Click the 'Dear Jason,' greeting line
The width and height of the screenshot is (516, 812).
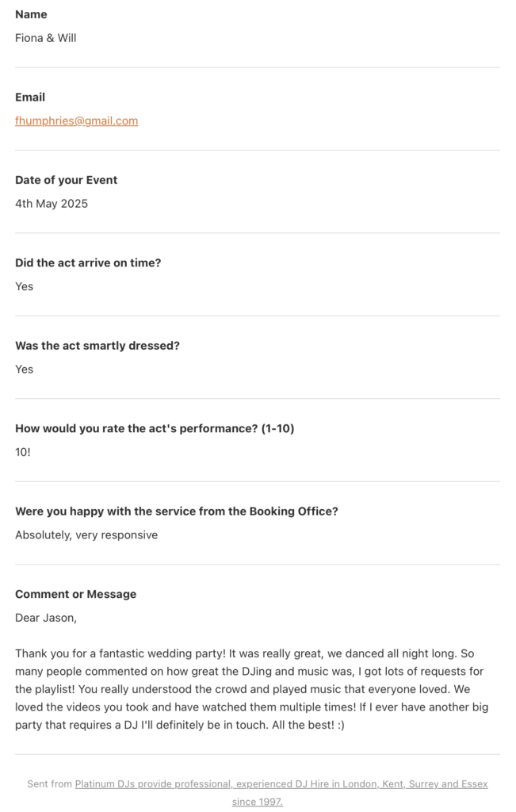point(46,618)
